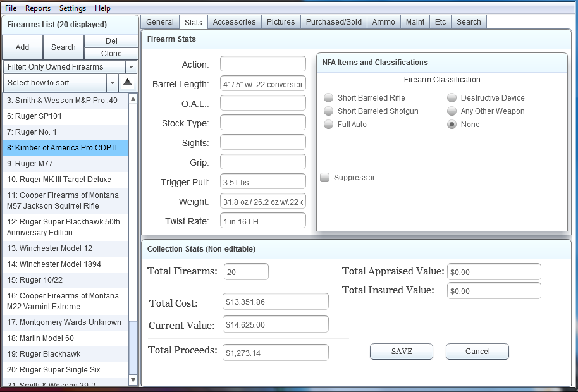Click the Del button
This screenshot has width=578, height=392.
pos(111,41)
